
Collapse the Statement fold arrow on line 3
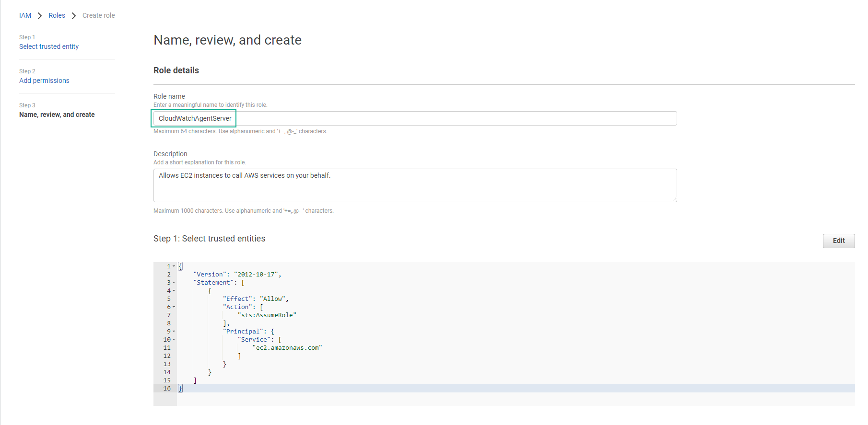[174, 283]
